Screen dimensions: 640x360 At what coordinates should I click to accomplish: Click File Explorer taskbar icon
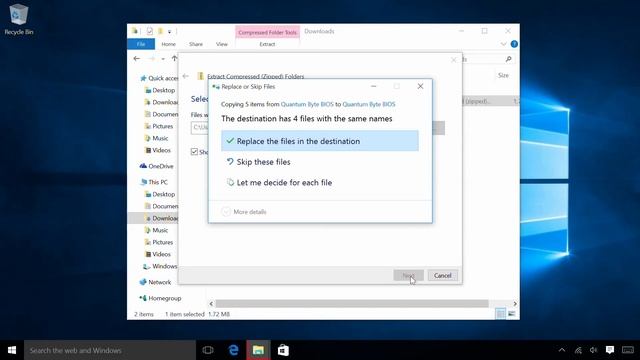258,350
